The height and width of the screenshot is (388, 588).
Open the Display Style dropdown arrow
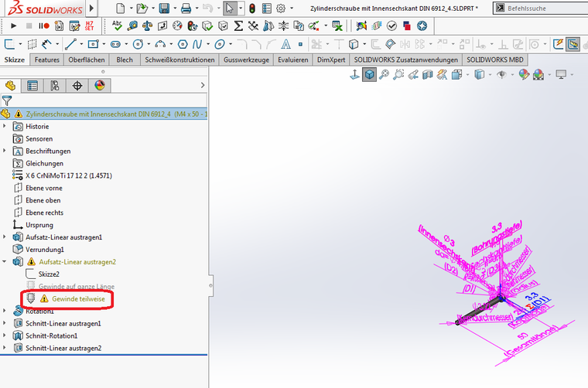tap(490, 75)
